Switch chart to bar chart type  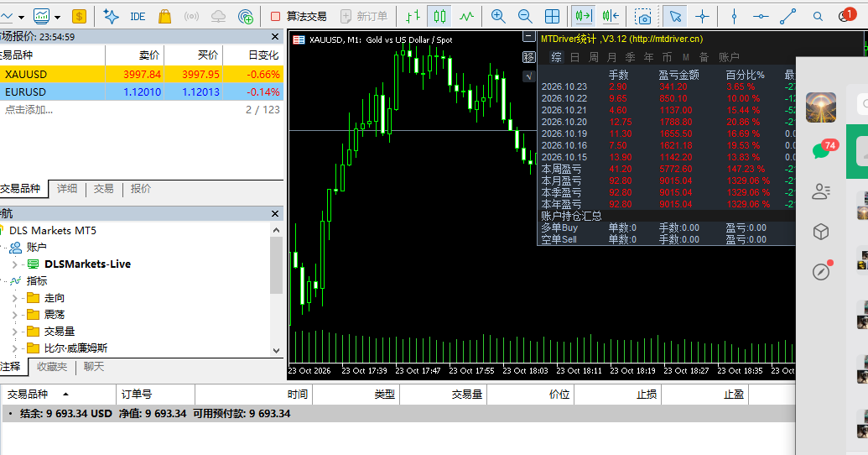[x=413, y=17]
